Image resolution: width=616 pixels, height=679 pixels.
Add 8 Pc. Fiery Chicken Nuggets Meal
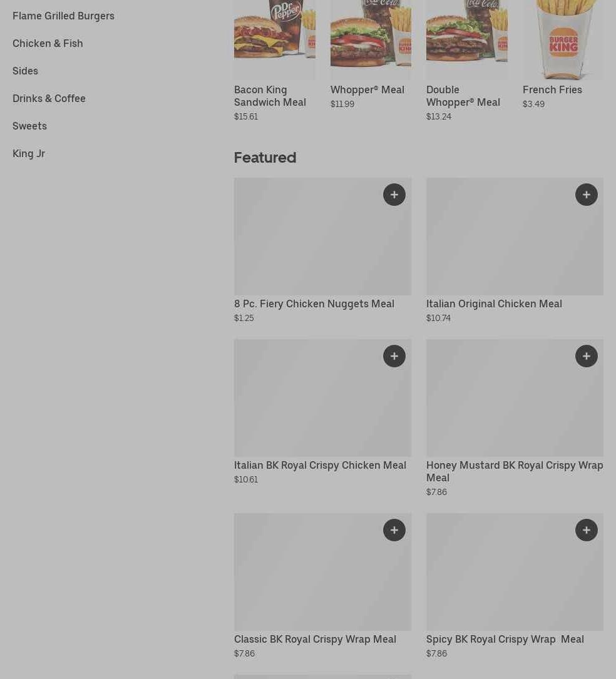click(x=394, y=195)
